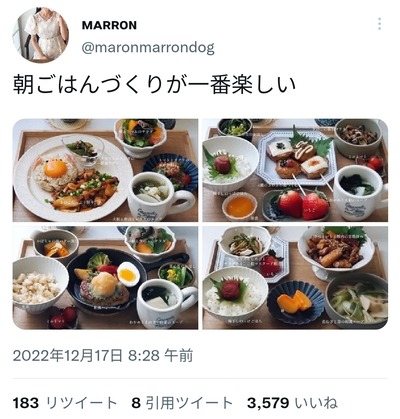Open the three-dot more options menu

pyautogui.click(x=379, y=24)
